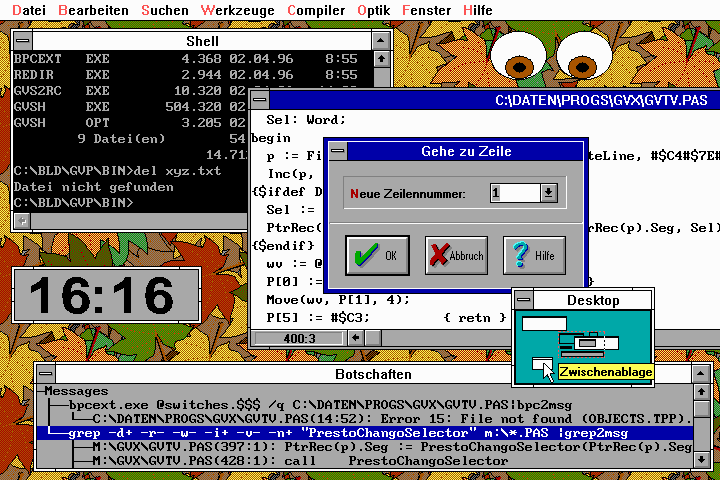Maximize the Shell window with the up arrow

pos(383,41)
